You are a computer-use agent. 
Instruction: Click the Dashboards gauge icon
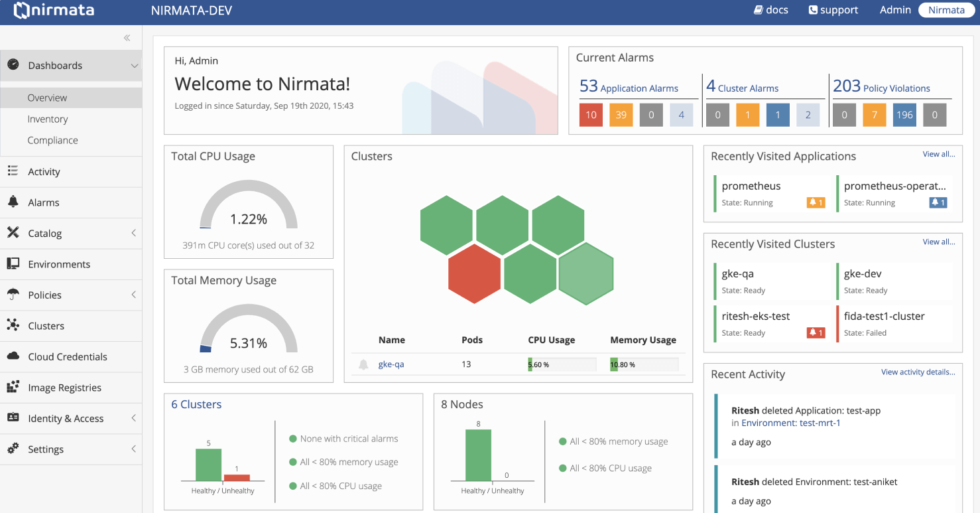(13, 64)
